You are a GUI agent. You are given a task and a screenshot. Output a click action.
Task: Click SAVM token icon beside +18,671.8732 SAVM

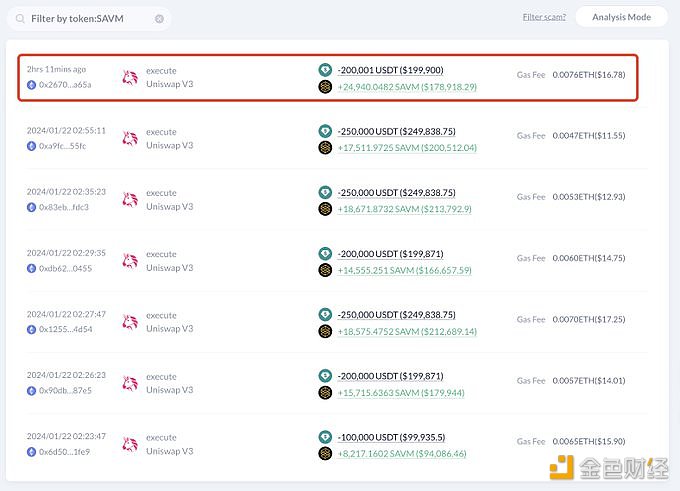(325, 209)
